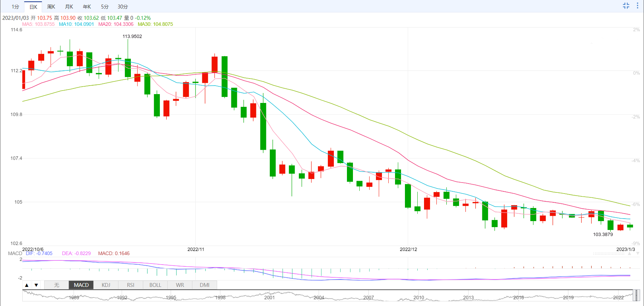Click the 2022/10/6 start date label
Screen dimensions: 644x306
pos(33,249)
